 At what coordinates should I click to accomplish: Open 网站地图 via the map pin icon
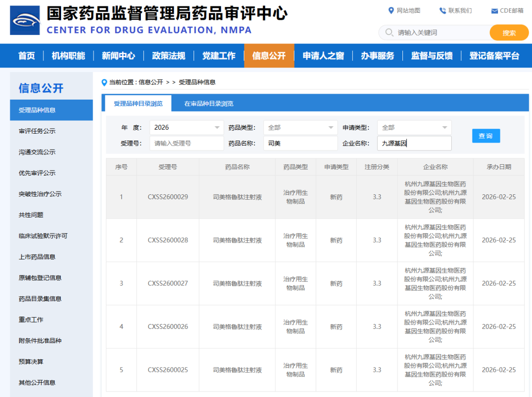(392, 10)
